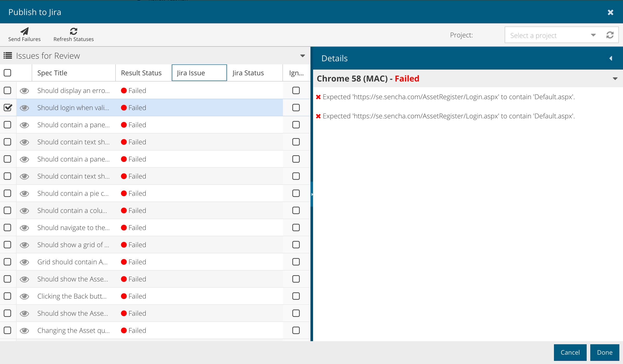The height and width of the screenshot is (364, 623).
Task: Click the Send Failures icon
Action: tap(24, 31)
